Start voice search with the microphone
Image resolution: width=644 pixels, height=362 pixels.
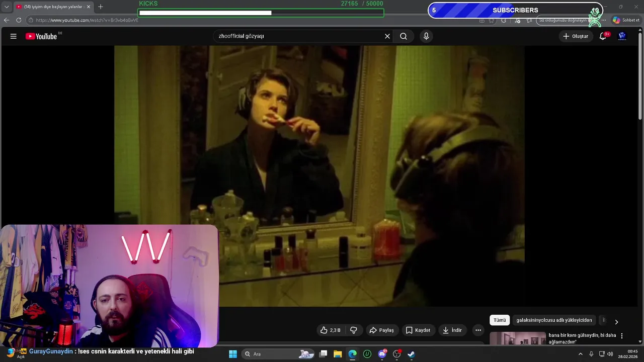[x=426, y=36]
